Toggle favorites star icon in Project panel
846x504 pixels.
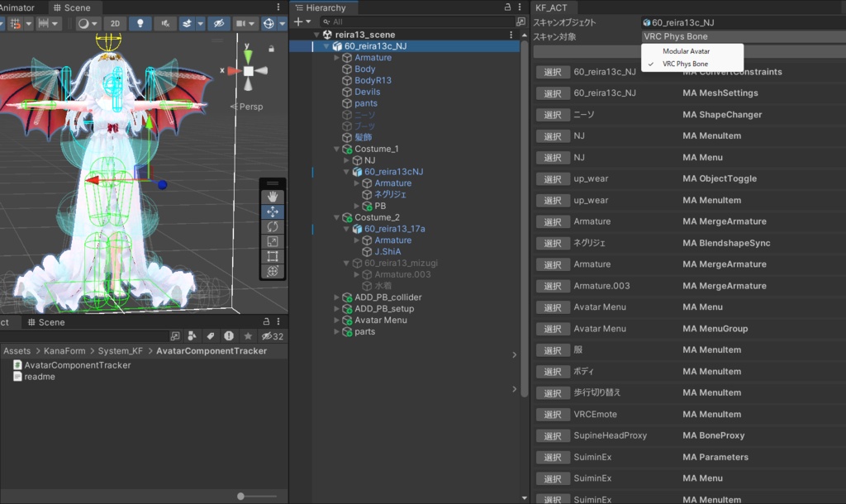[248, 336]
